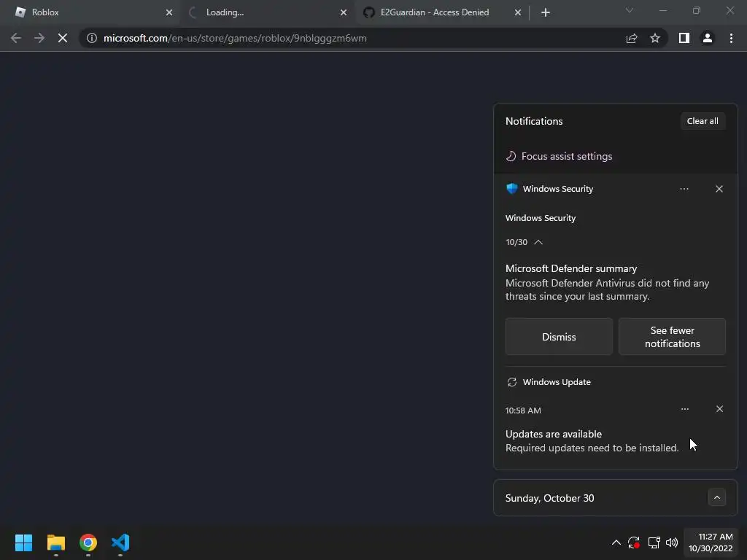Viewport: 747px width, 560px height.
Task: Open the Chrome three-dot menu
Action: tap(731, 38)
